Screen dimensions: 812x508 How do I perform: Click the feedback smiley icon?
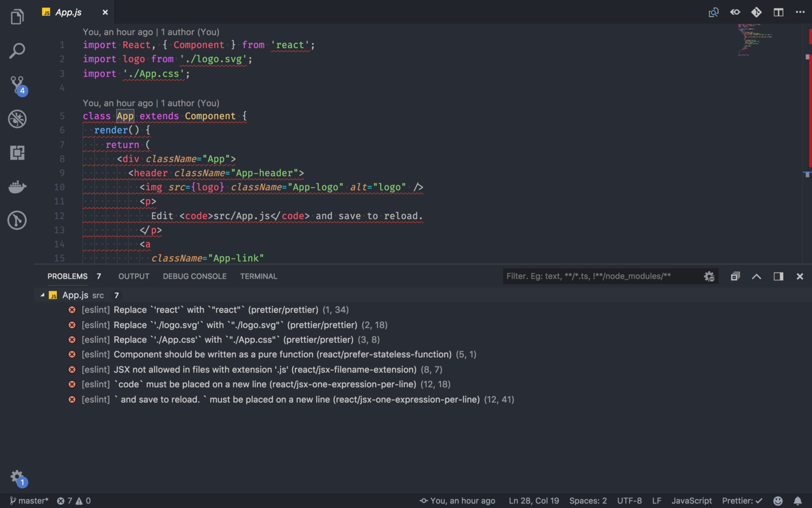[x=777, y=501]
